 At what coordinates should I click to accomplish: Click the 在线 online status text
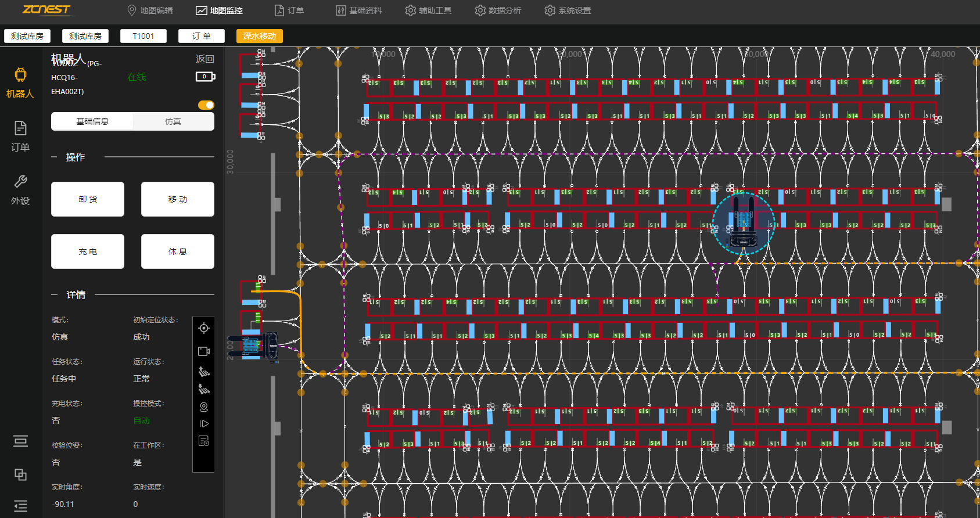point(137,77)
